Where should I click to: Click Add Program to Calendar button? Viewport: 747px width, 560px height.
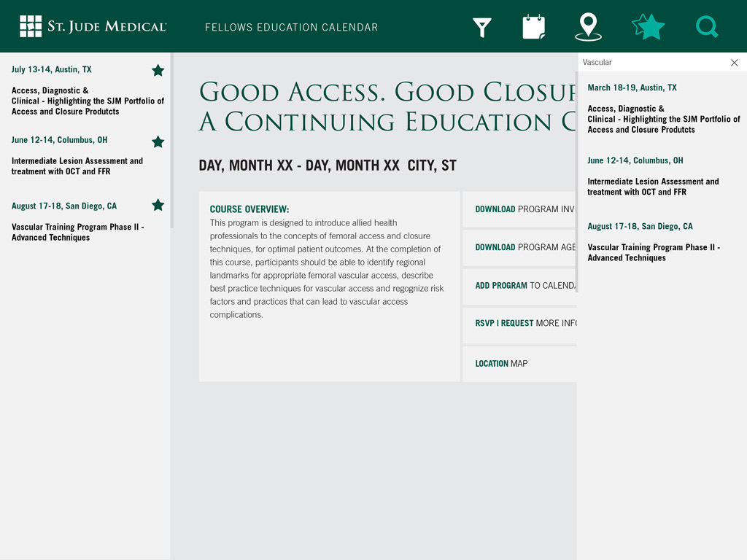519,286
